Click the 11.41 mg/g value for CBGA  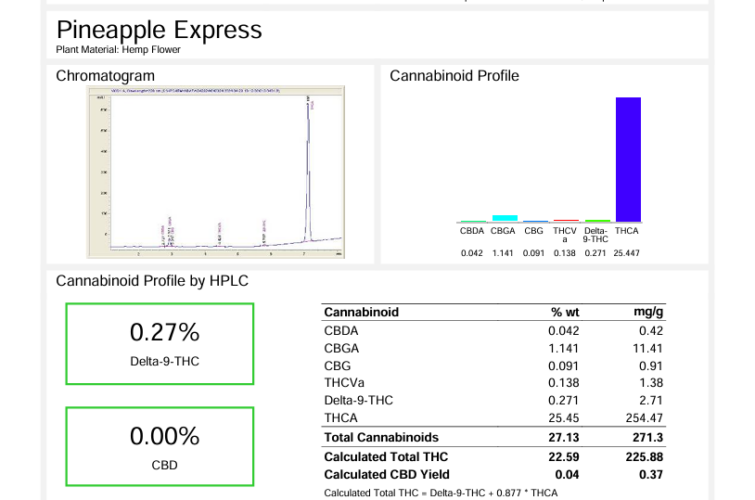click(648, 348)
